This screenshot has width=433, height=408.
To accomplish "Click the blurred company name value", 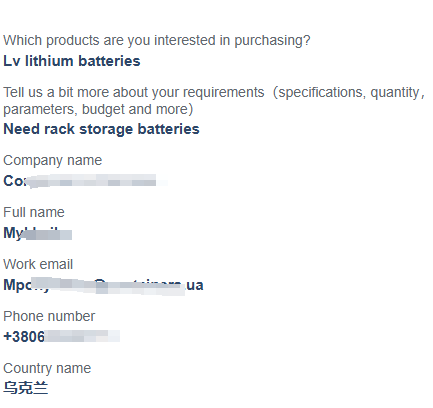I will tap(85, 181).
